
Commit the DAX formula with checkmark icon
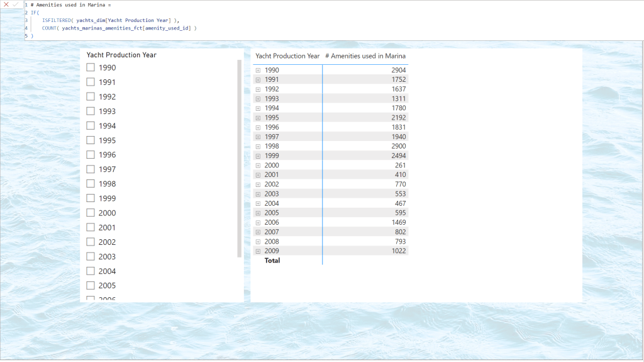16,4
